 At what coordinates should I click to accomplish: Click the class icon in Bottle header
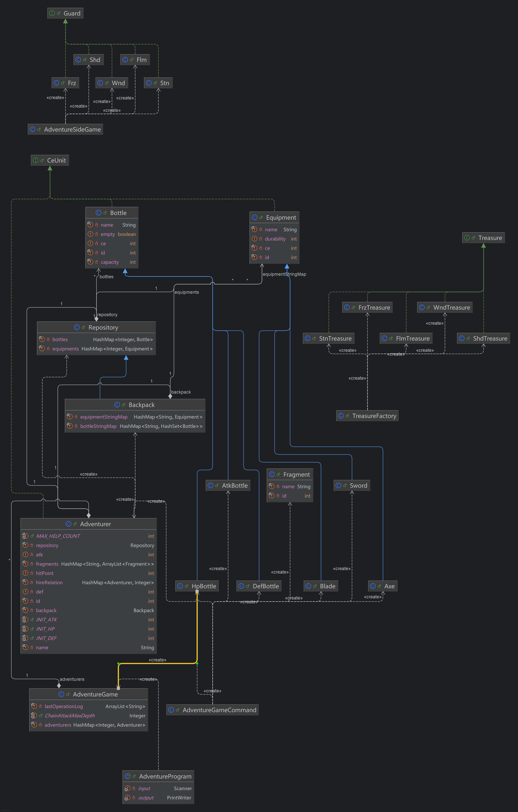pyautogui.click(x=99, y=213)
